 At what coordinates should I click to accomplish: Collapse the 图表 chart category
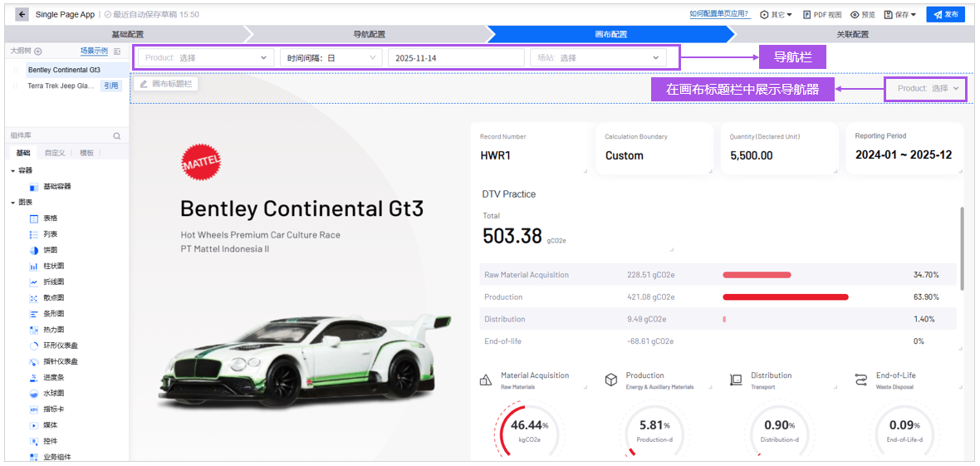point(13,203)
